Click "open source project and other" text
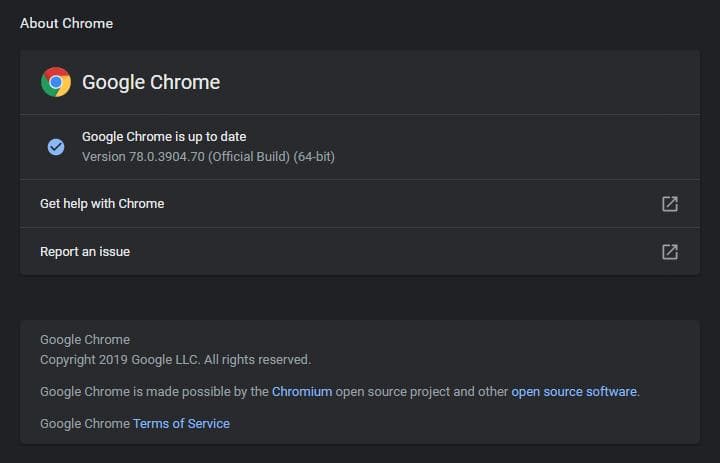 [x=421, y=392]
